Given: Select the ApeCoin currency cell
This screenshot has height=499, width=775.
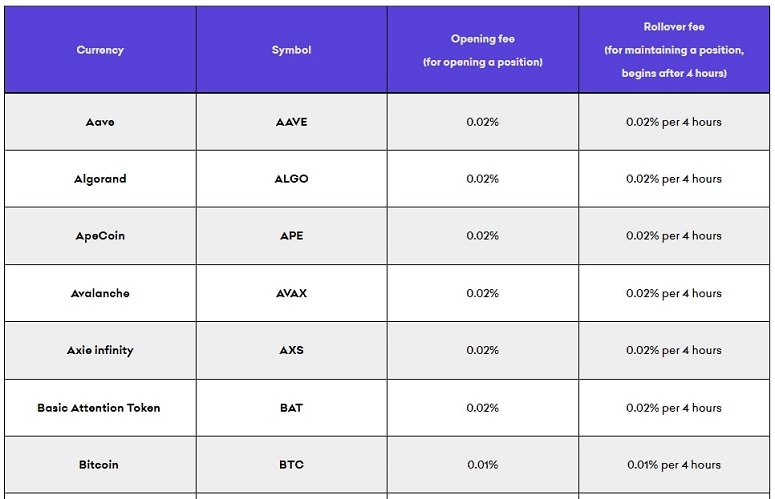Looking at the screenshot, I should [100, 236].
